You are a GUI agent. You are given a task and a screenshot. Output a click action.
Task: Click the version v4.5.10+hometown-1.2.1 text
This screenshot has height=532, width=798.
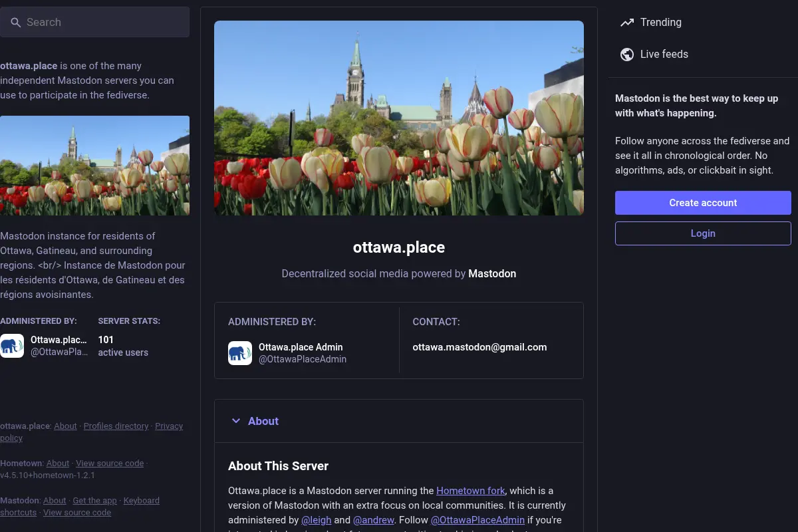click(47, 475)
